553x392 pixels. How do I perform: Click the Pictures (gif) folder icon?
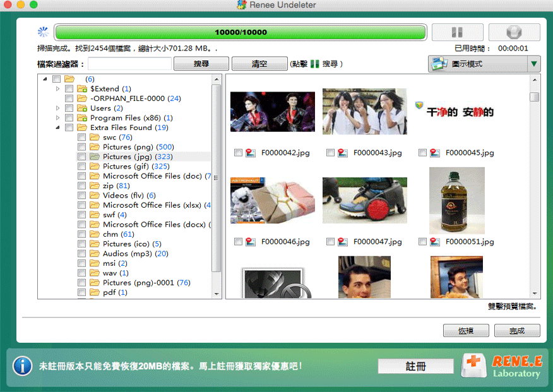pos(94,165)
